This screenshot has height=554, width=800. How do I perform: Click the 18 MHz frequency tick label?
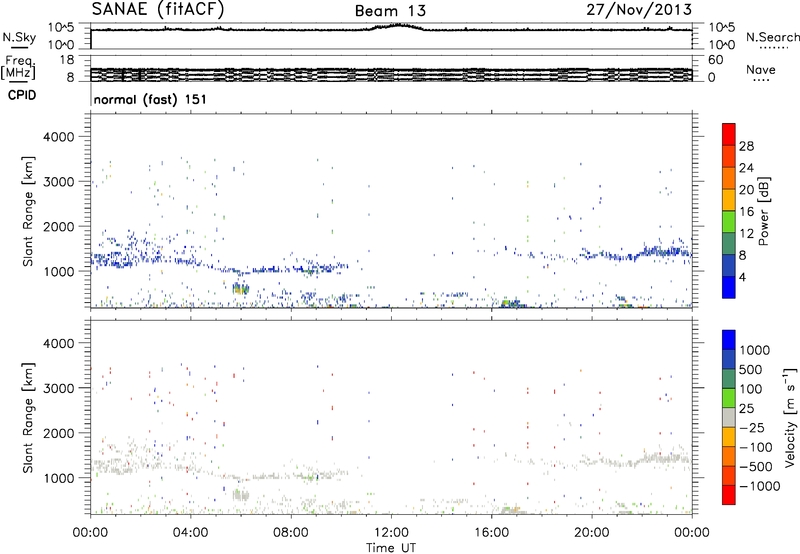[x=66, y=60]
